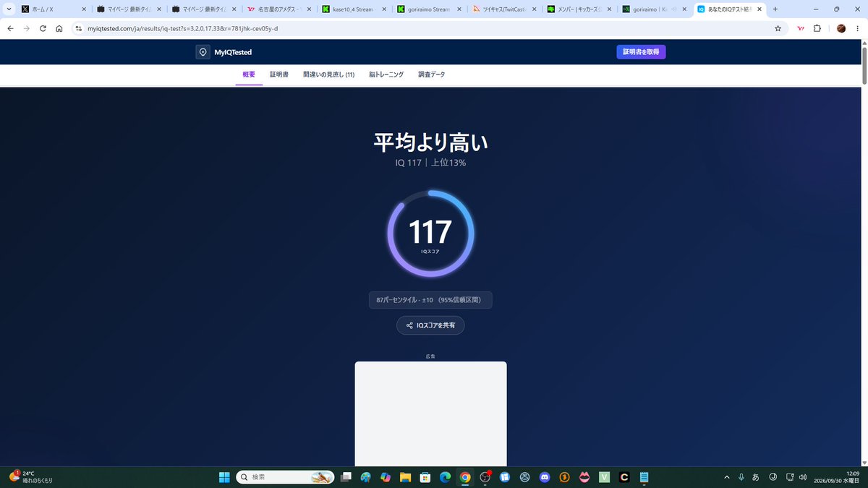The image size is (868, 488).
Task: Open the tab search dropdown arrow
Action: click(8, 9)
